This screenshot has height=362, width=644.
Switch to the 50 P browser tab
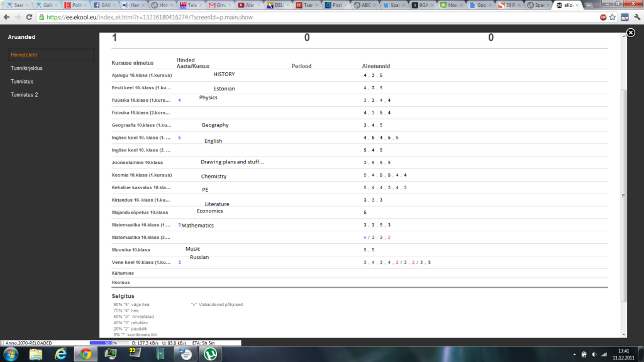pos(508,5)
